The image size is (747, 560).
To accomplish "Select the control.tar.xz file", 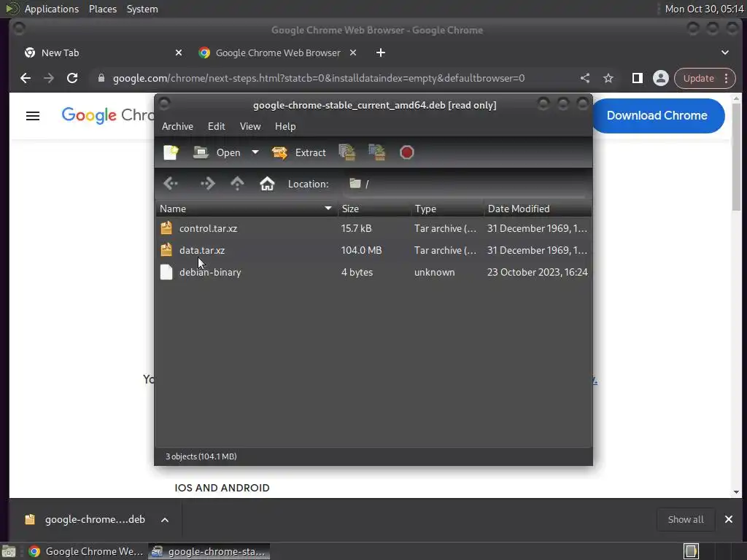I will coord(208,228).
